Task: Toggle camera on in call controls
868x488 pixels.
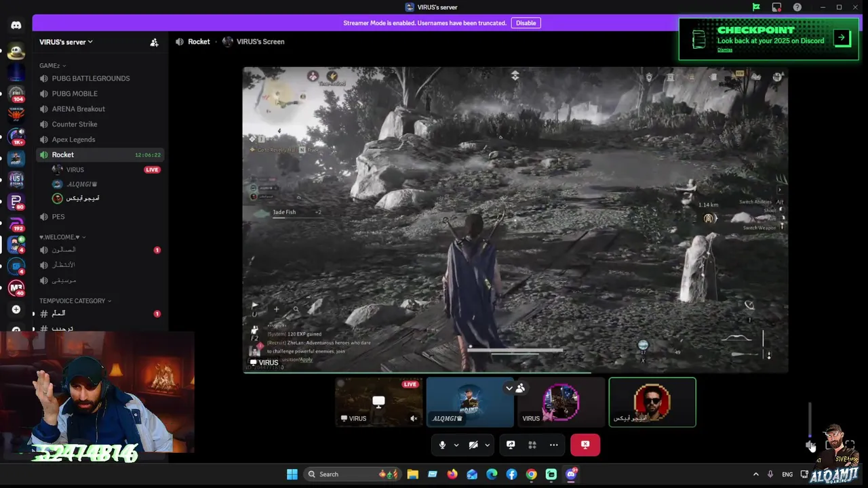Action: click(473, 445)
